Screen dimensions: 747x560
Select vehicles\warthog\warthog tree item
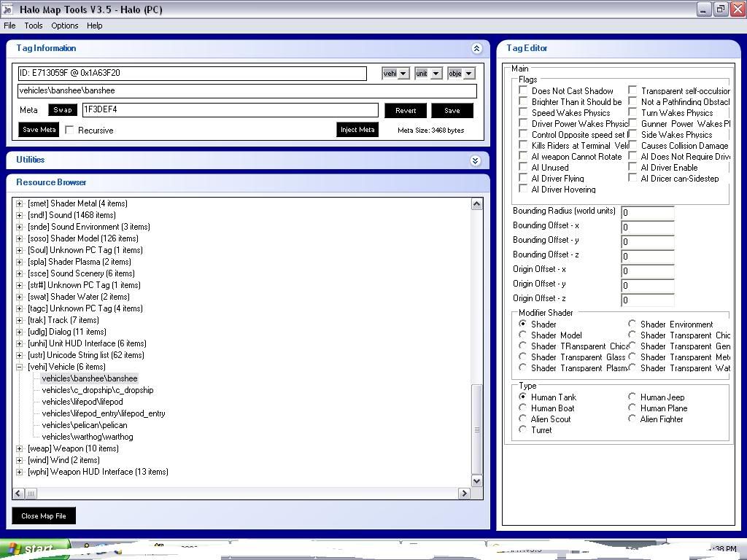point(88,437)
